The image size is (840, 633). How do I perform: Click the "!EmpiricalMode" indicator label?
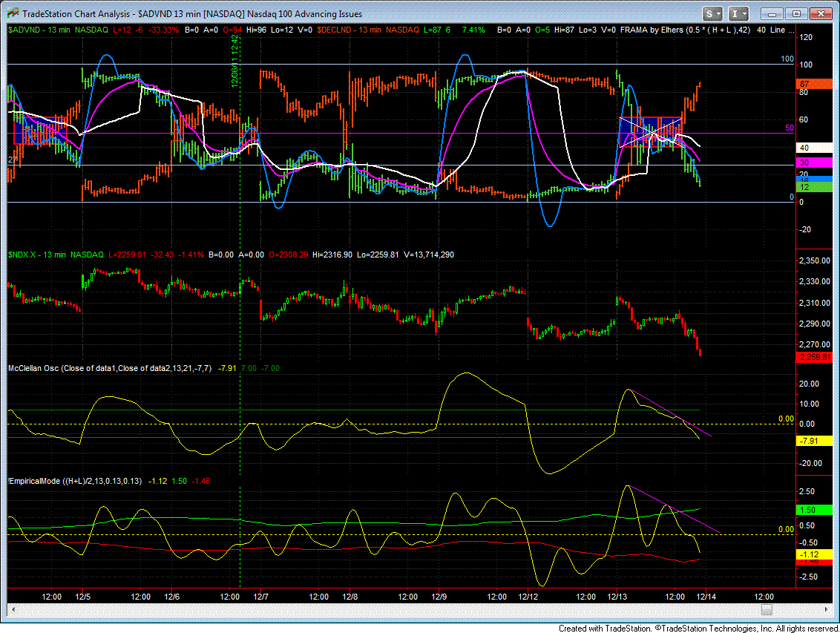(33, 481)
